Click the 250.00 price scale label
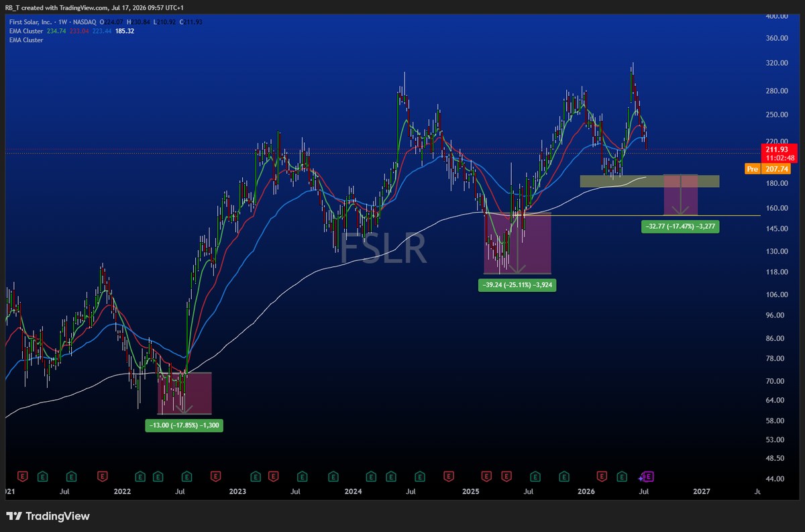Viewport: 805px width, 532px height. [775, 115]
